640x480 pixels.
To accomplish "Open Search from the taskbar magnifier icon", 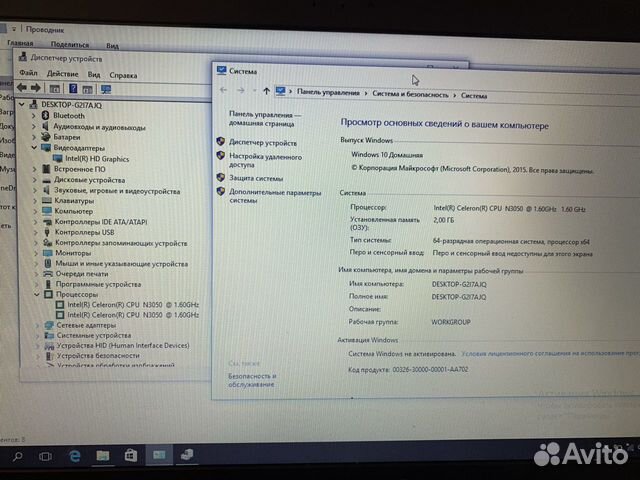I will (18, 456).
